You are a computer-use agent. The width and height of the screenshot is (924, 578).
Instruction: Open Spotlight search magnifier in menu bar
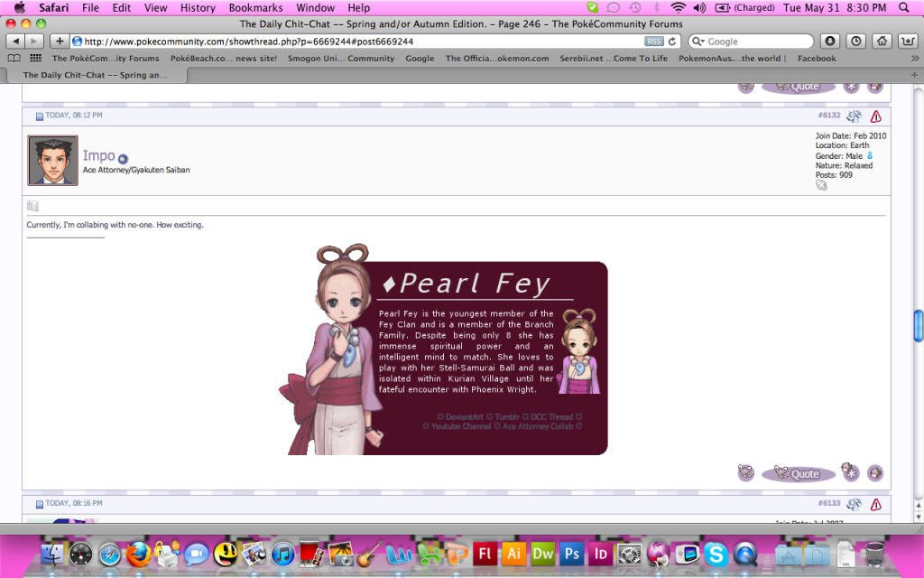click(x=904, y=7)
